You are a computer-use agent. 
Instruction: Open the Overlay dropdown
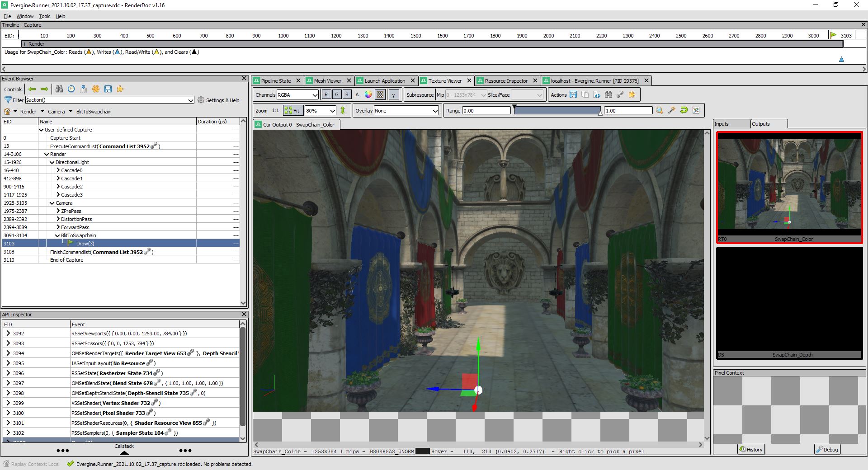(x=406, y=111)
